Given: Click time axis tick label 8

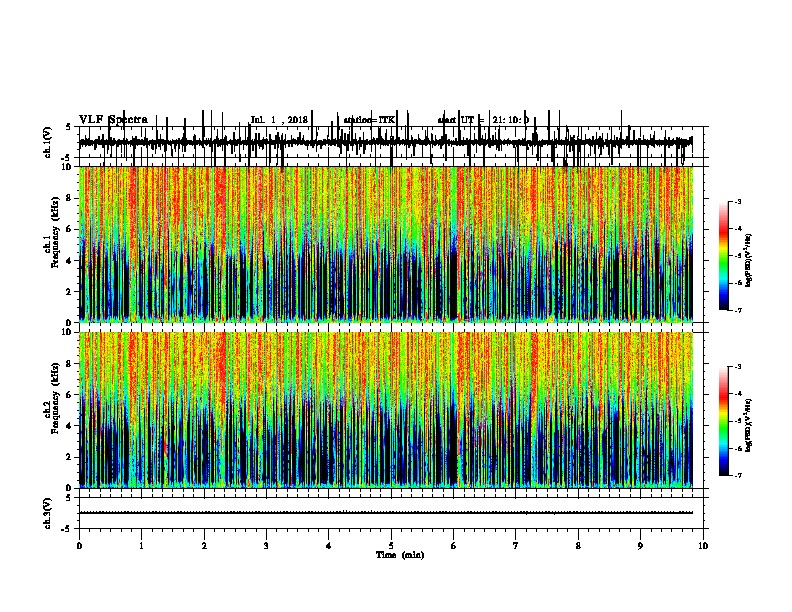Looking at the screenshot, I should pos(578,546).
